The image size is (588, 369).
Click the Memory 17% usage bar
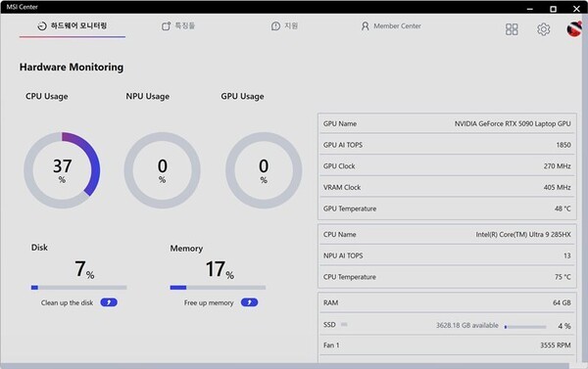pyautogui.click(x=218, y=288)
